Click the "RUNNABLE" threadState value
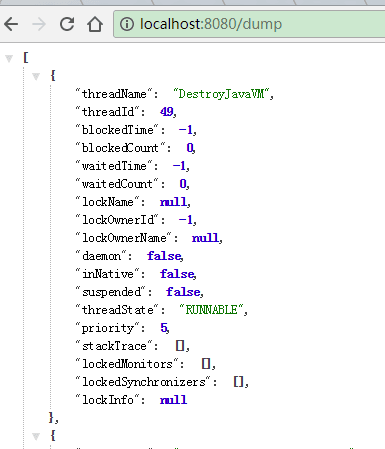Viewport: 385px width, 449px height. [x=211, y=310]
